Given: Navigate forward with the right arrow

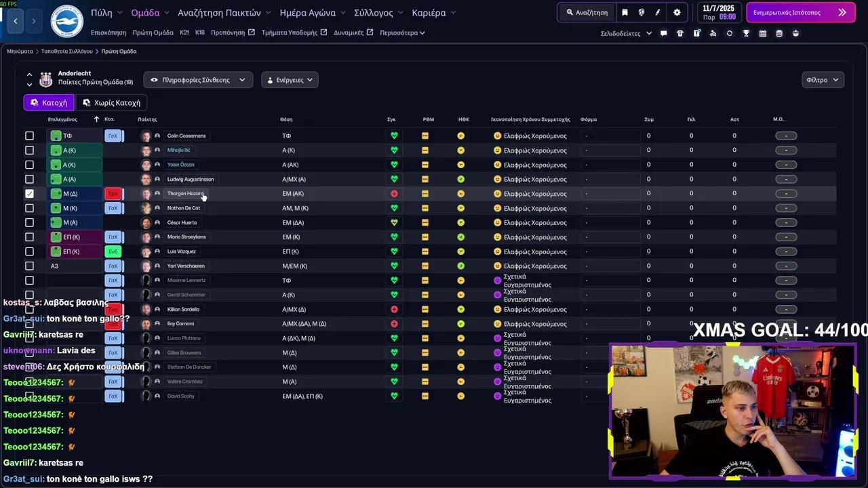Looking at the screenshot, I should pyautogui.click(x=33, y=21).
